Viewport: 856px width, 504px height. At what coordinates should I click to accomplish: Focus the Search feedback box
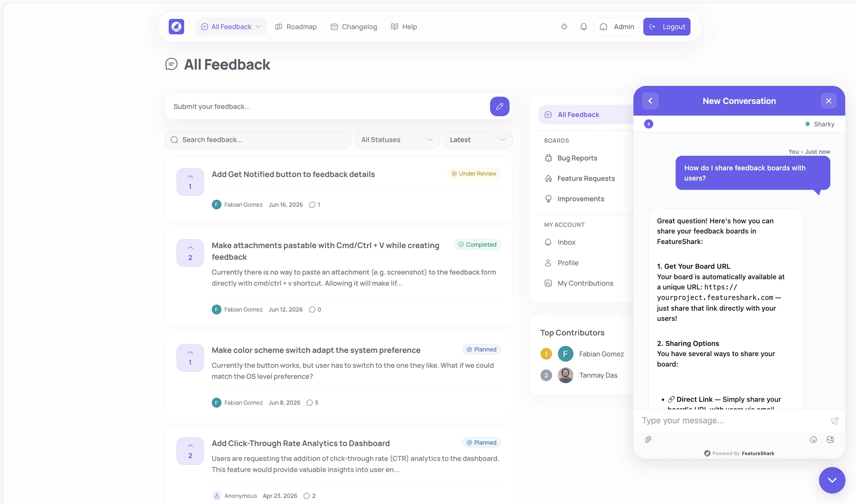(x=258, y=139)
